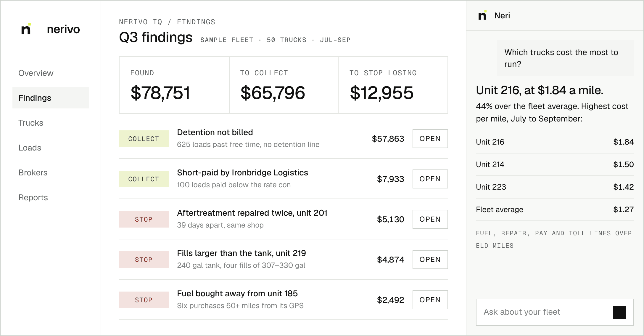The width and height of the screenshot is (644, 336).
Task: Open the Aftertreatment repaired twice finding
Action: (430, 219)
